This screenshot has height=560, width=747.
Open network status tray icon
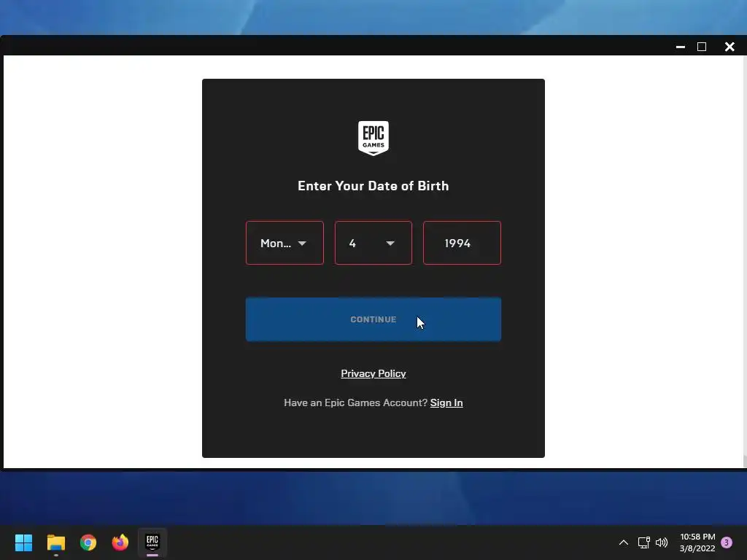point(643,542)
